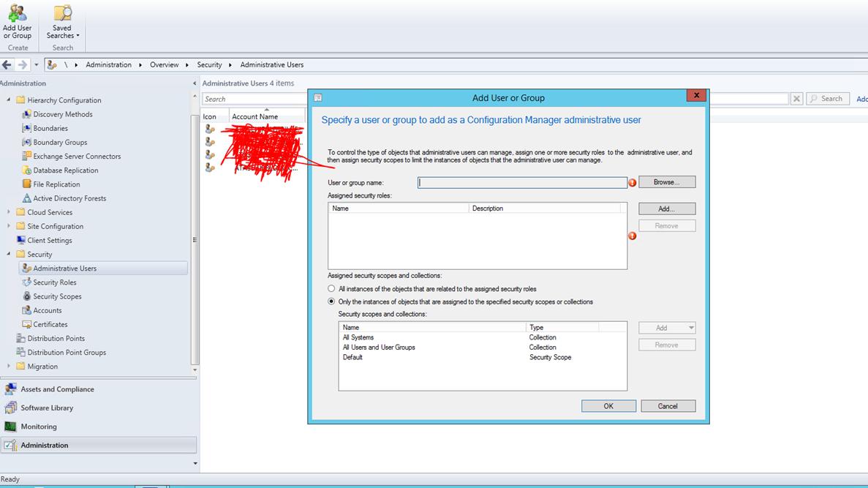Click Administrative Users in the breadcrumb

pos(272,65)
